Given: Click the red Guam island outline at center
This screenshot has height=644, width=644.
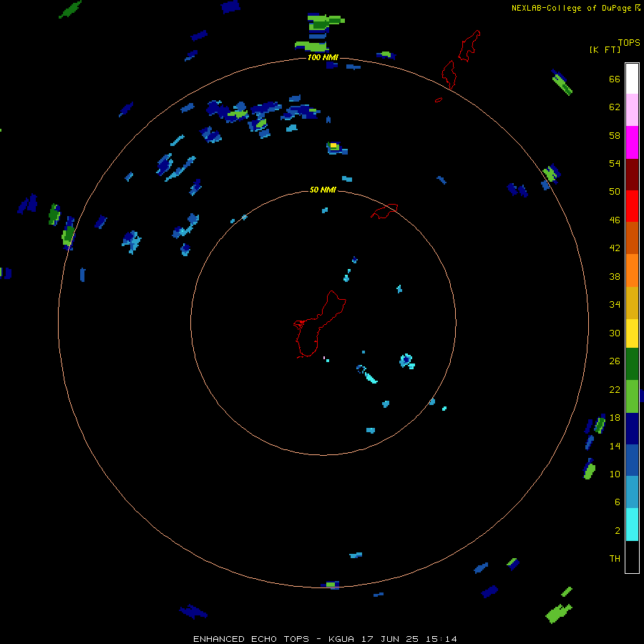Looking at the screenshot, I should [320, 324].
